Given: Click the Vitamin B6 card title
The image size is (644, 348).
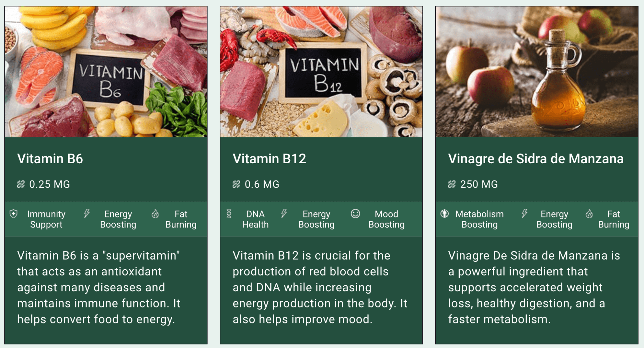Looking at the screenshot, I should coord(50,159).
